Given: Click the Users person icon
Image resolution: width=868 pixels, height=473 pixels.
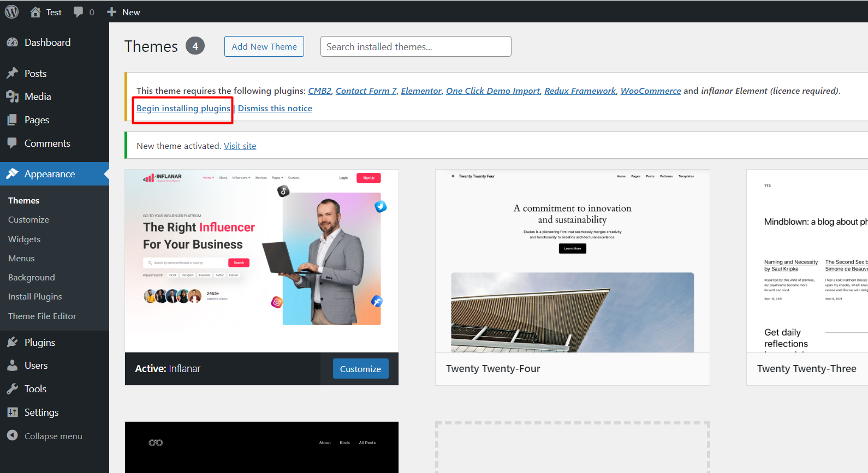Looking at the screenshot, I should point(12,366).
